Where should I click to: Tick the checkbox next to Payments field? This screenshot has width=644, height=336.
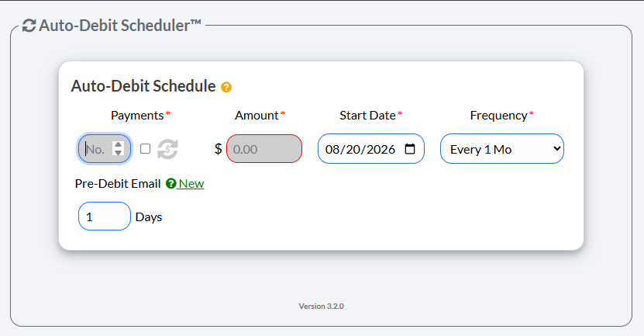pyautogui.click(x=146, y=148)
